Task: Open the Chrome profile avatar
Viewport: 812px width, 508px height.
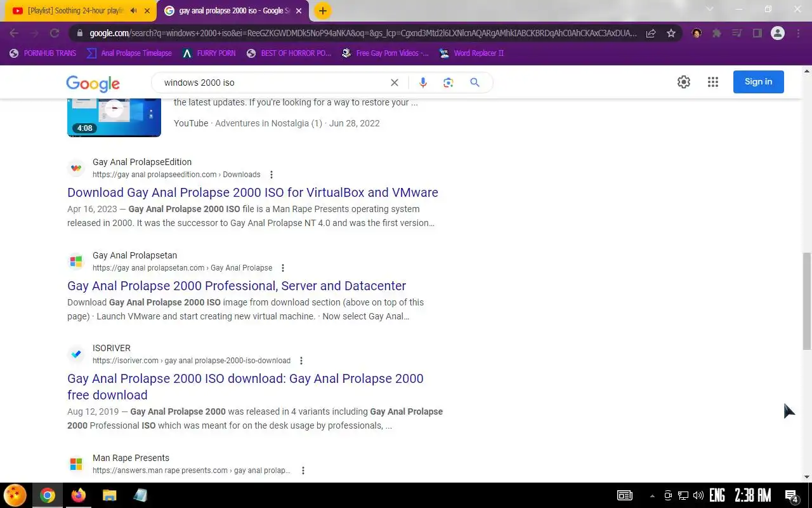Action: [x=778, y=34]
